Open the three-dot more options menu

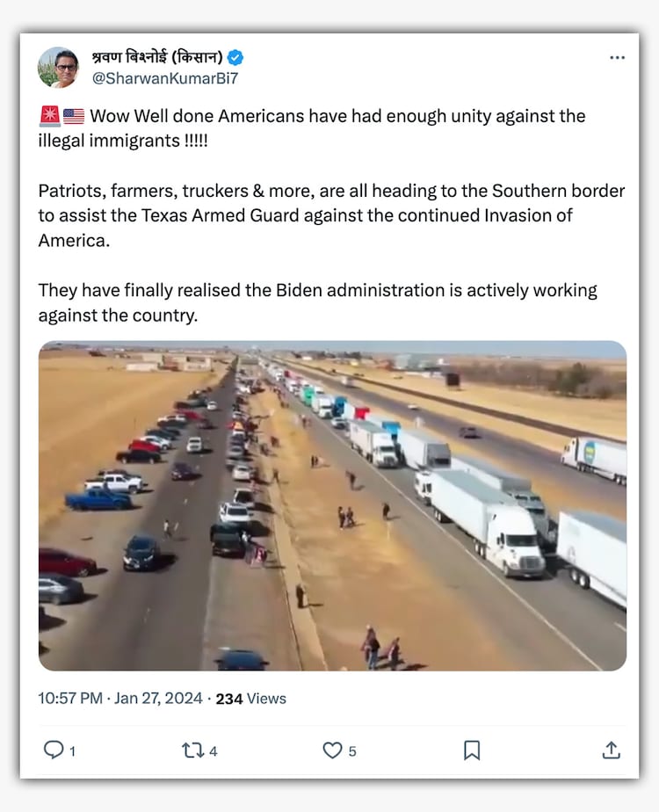tap(617, 57)
